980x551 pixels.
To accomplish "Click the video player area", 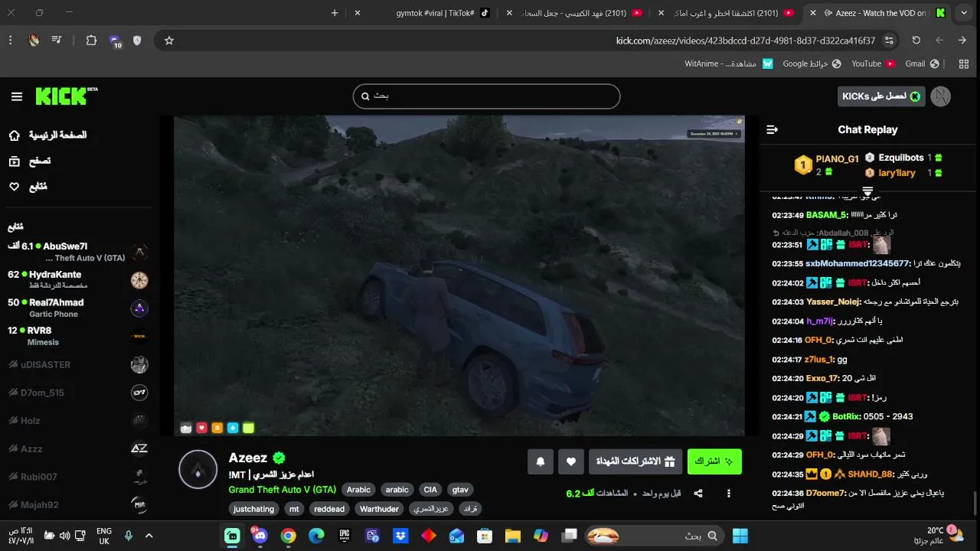I will click(x=459, y=275).
